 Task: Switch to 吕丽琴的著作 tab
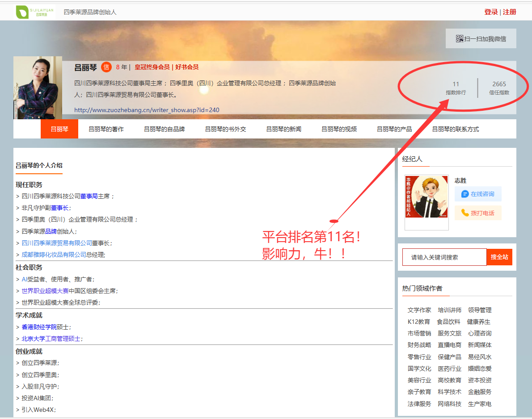106,129
